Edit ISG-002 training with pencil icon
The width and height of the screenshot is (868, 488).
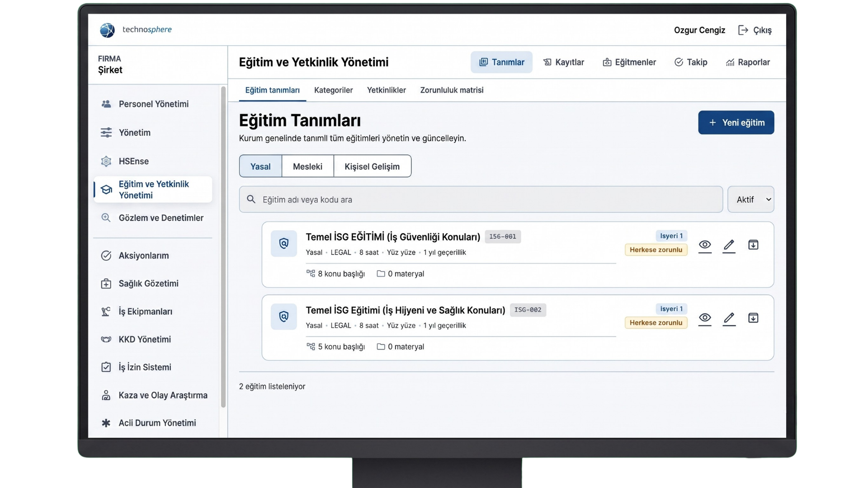coord(729,319)
